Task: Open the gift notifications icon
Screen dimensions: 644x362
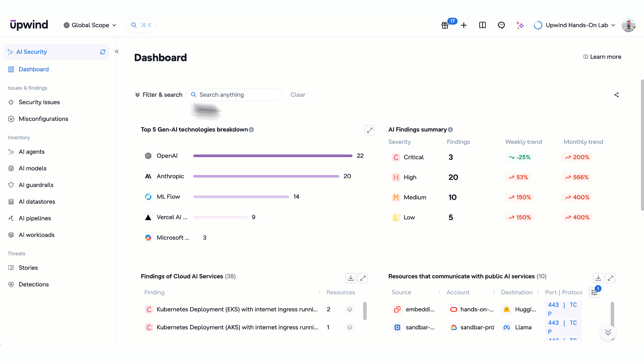Action: (445, 25)
